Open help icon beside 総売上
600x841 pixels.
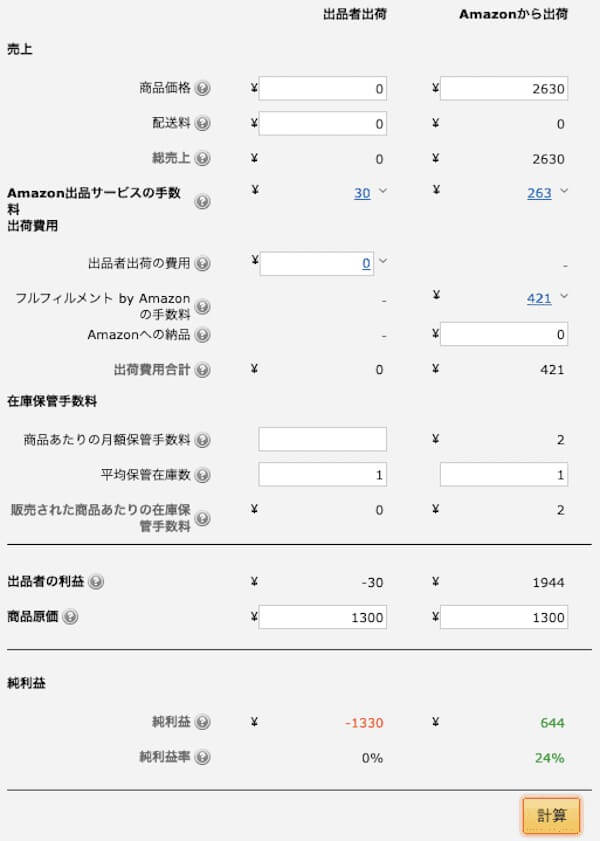click(x=202, y=158)
